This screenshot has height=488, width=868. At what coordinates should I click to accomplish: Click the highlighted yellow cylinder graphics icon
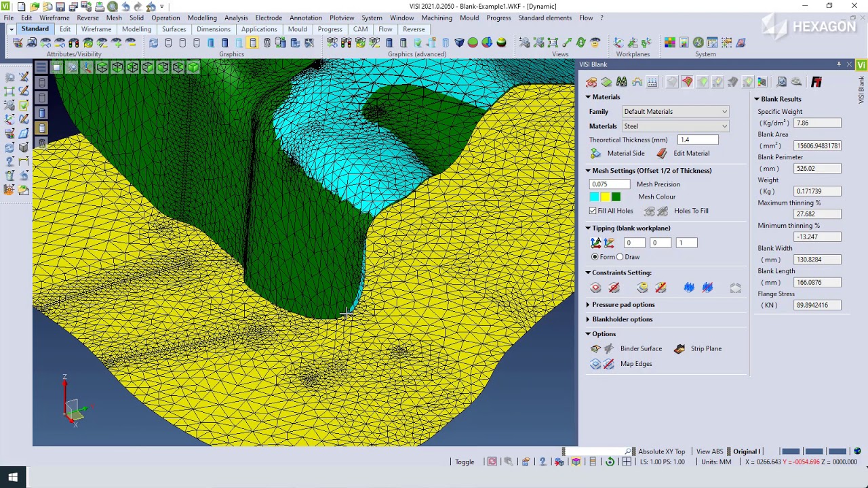252,43
